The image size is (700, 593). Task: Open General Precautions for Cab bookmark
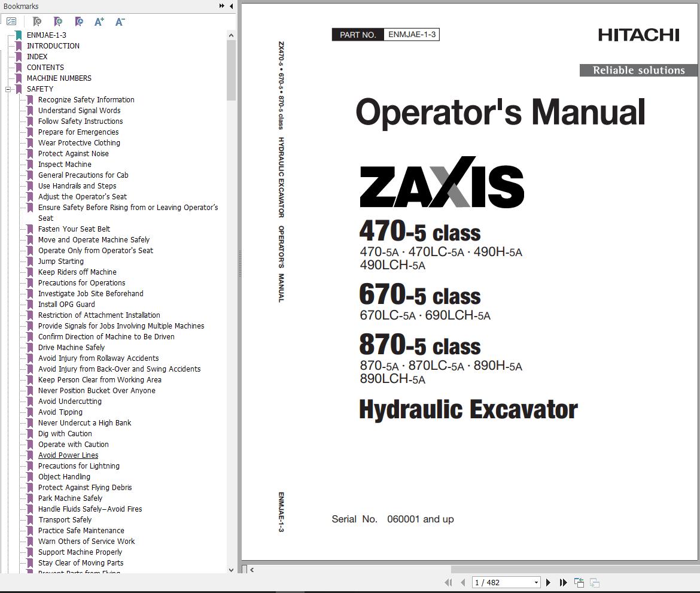[83, 175]
